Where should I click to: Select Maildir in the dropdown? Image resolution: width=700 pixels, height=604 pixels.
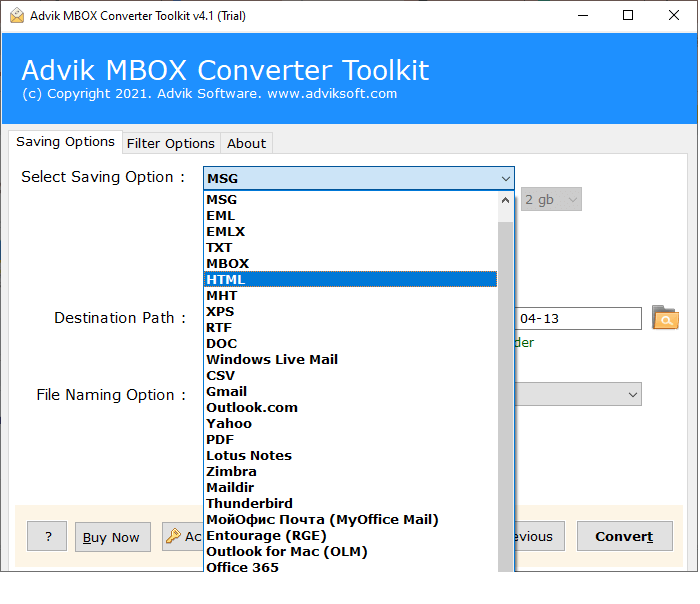click(x=350, y=487)
